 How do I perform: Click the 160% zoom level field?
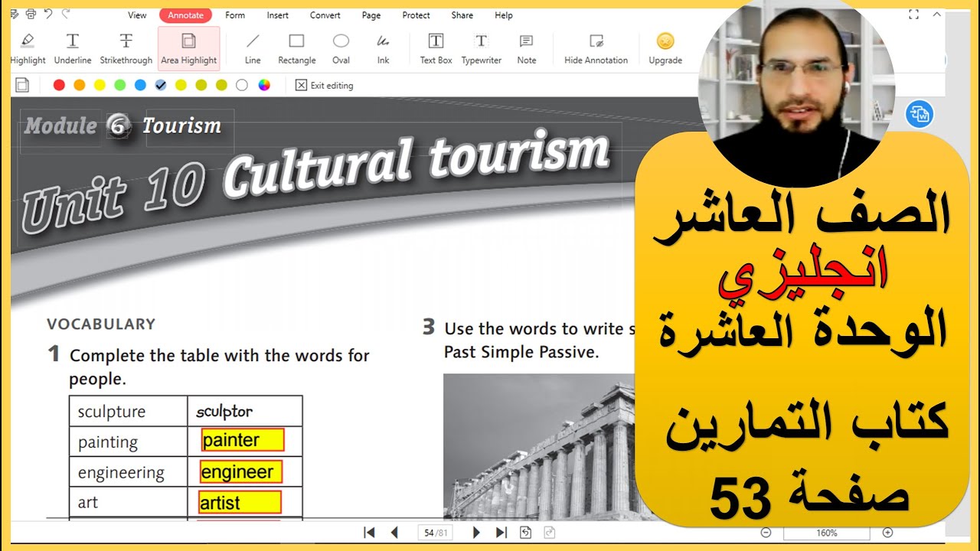tap(827, 533)
